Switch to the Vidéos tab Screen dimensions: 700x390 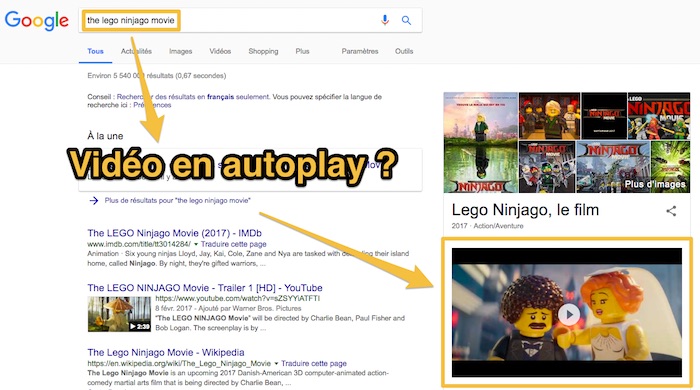[x=220, y=51]
